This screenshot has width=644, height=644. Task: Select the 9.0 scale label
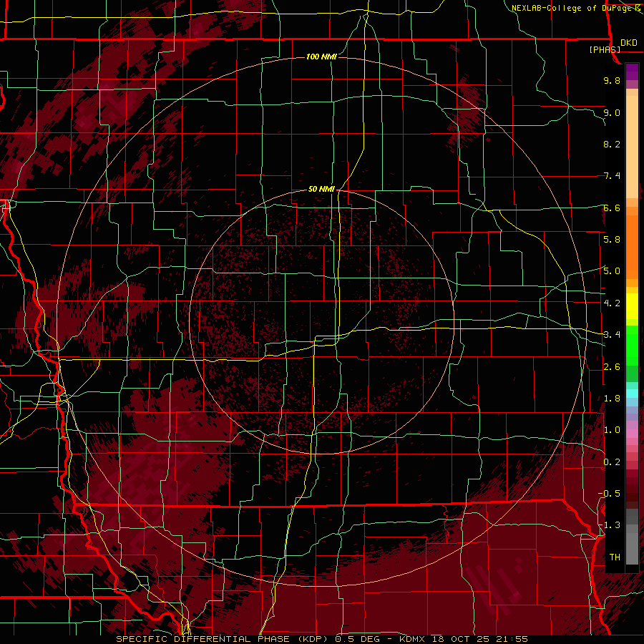612,112
